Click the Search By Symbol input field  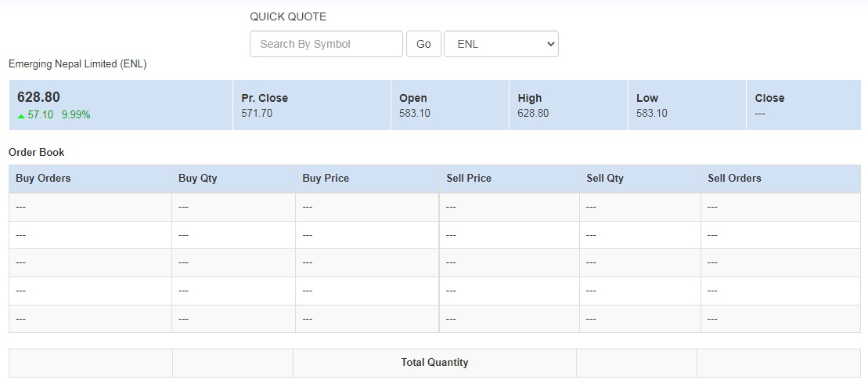point(326,44)
